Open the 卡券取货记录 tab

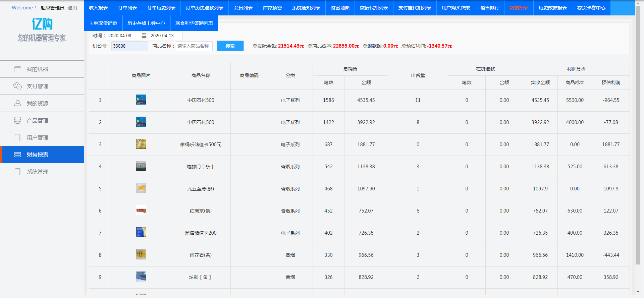(103, 23)
